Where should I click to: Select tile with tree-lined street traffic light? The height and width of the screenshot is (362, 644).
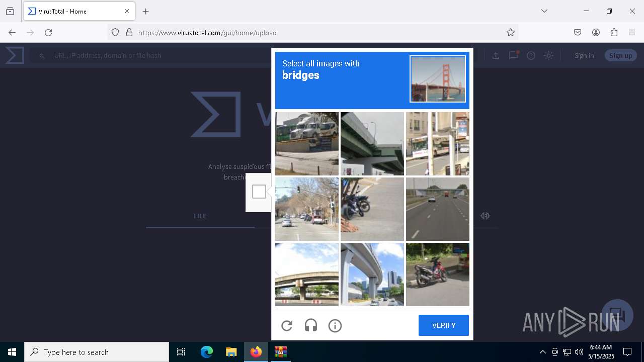click(x=307, y=209)
